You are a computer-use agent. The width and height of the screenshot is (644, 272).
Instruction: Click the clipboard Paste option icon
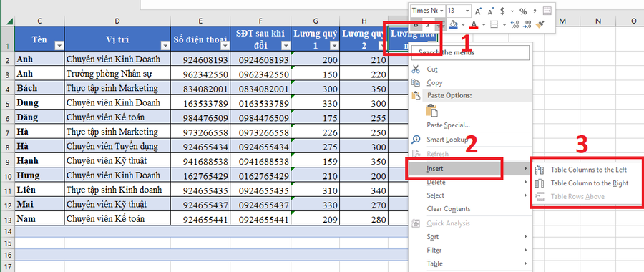431,110
